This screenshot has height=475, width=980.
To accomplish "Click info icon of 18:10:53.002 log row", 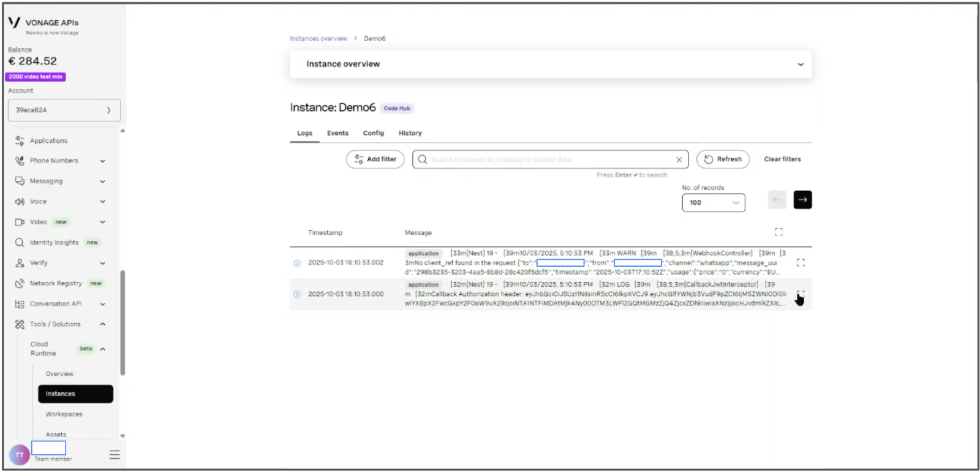I will click(297, 263).
